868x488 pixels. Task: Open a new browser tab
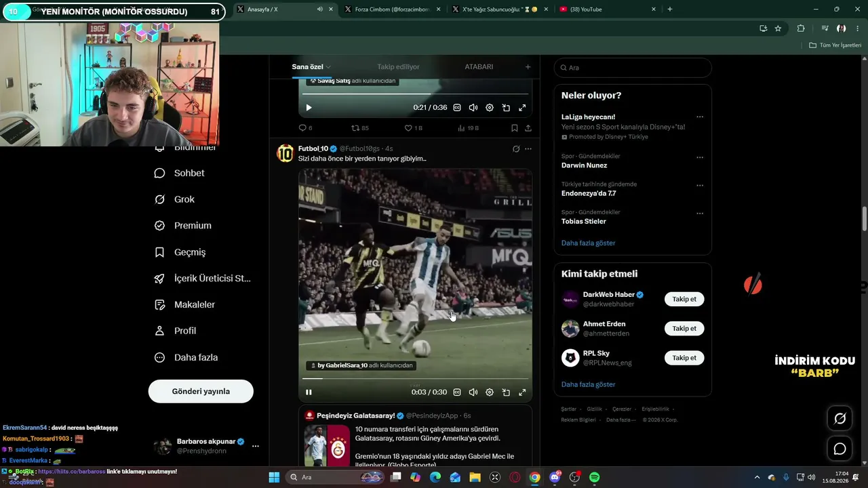(670, 9)
